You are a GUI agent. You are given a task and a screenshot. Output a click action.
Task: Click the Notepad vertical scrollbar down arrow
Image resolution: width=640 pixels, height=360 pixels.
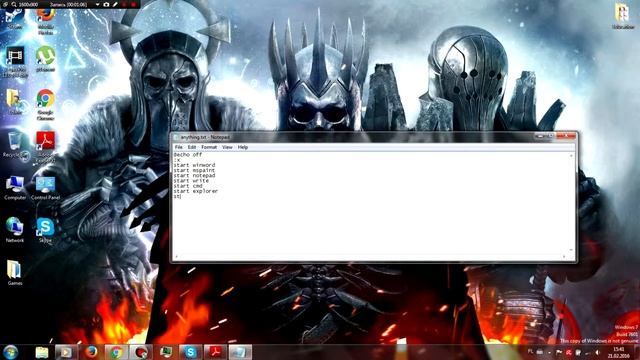click(571, 250)
